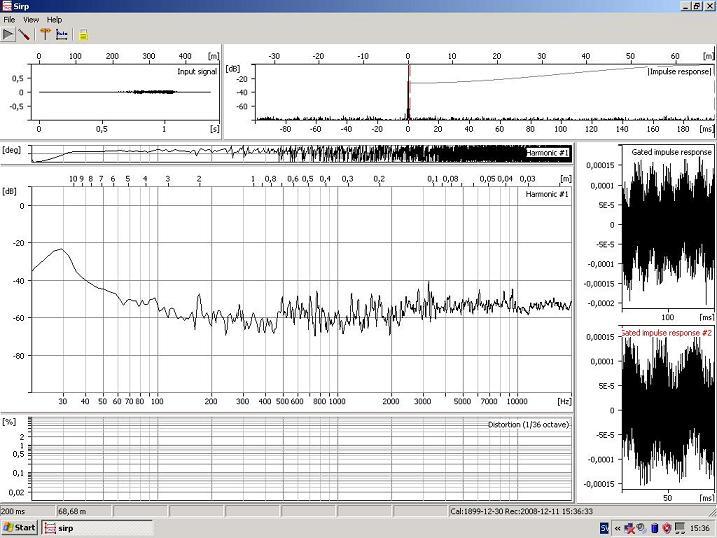Click the Distortion (1/36 octave) graph

click(300, 458)
